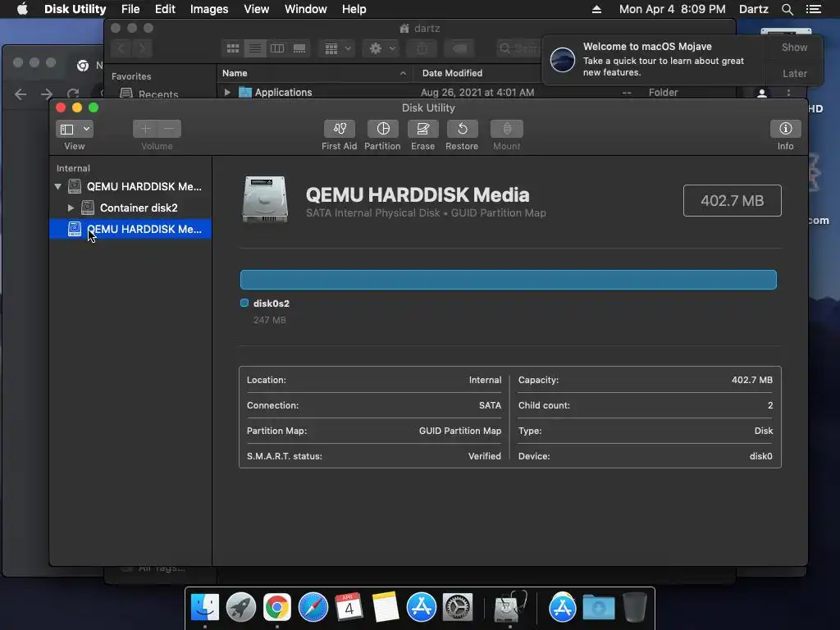Switch Finder window to icon view
The width and height of the screenshot is (840, 630).
233,48
